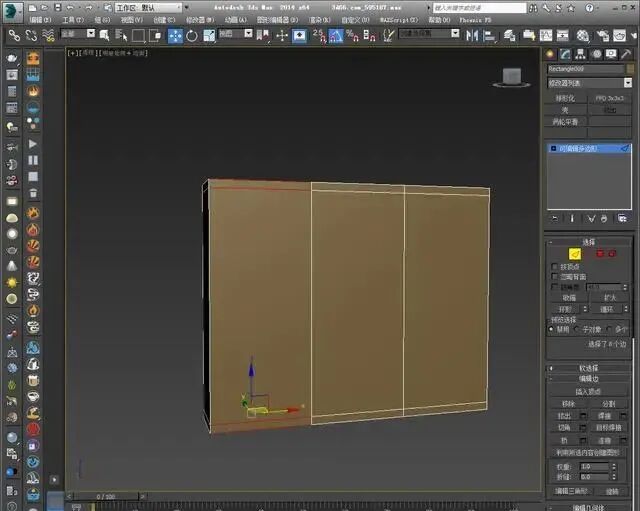Click the 目标焊接 button
640x511 pixels.
[x=609, y=427]
